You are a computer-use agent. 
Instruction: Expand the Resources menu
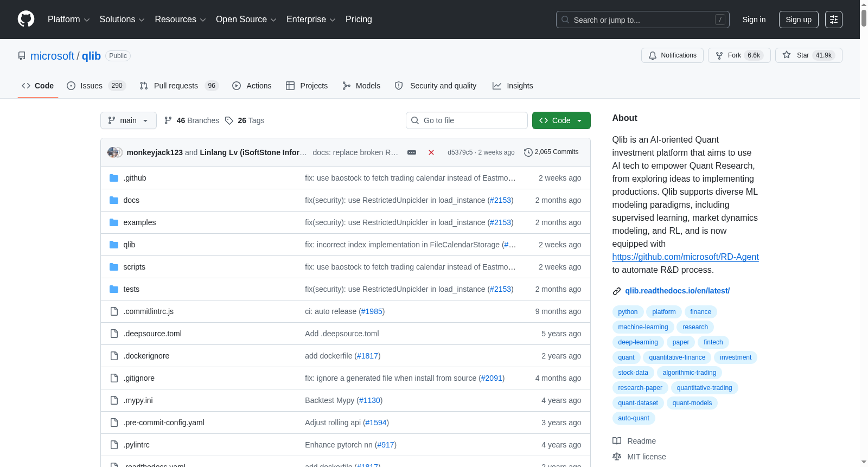[180, 20]
